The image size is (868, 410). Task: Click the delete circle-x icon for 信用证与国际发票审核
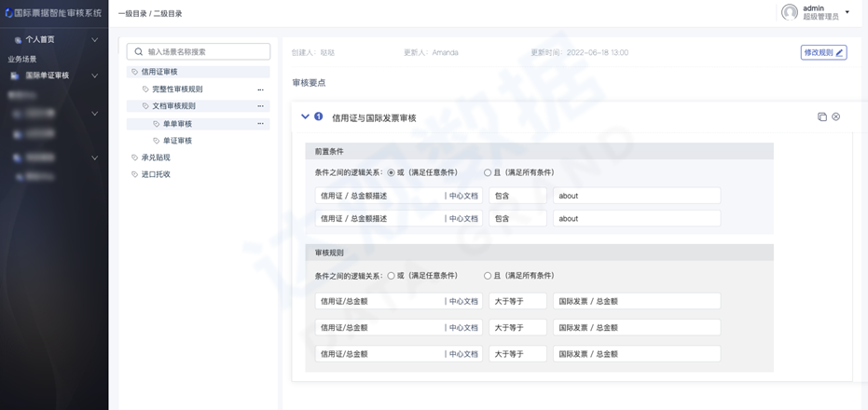pos(836,116)
